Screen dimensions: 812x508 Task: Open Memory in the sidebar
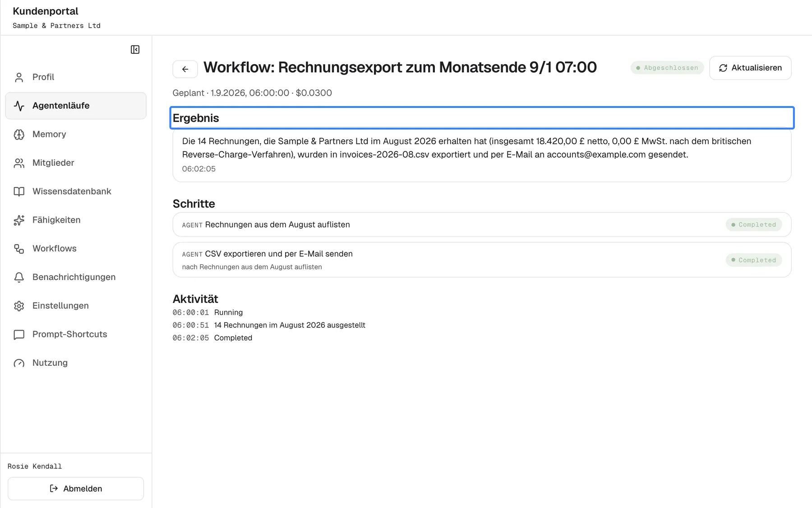click(x=76, y=134)
